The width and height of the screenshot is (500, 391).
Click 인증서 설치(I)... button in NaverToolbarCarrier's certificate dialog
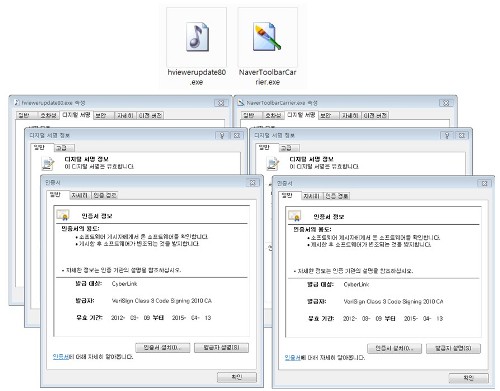click(395, 348)
